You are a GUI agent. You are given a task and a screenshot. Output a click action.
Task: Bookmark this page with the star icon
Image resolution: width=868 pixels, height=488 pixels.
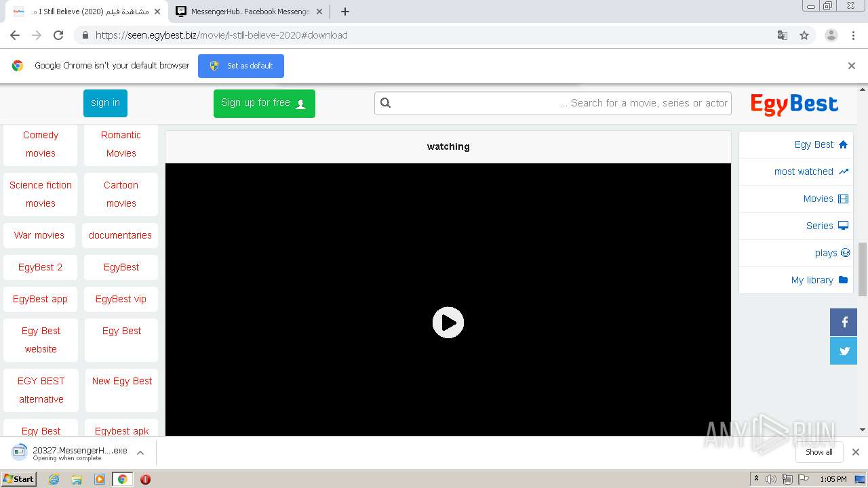point(804,35)
